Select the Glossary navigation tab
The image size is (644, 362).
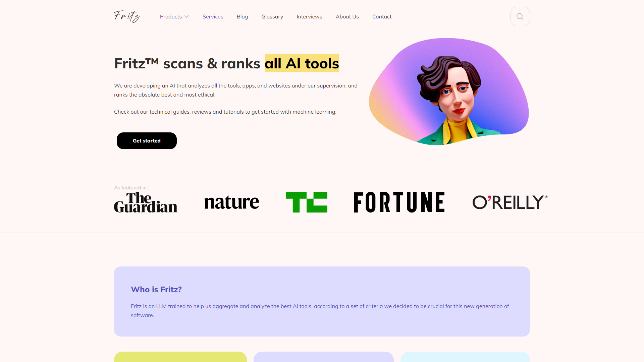272,16
